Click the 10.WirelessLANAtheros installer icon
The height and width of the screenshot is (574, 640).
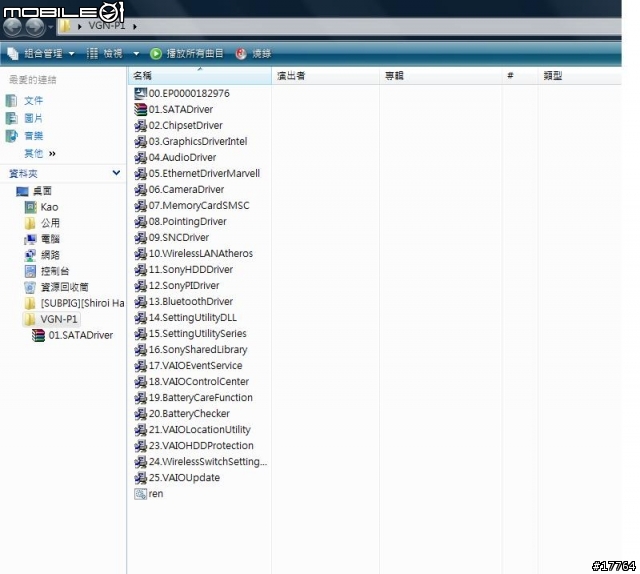tap(140, 254)
